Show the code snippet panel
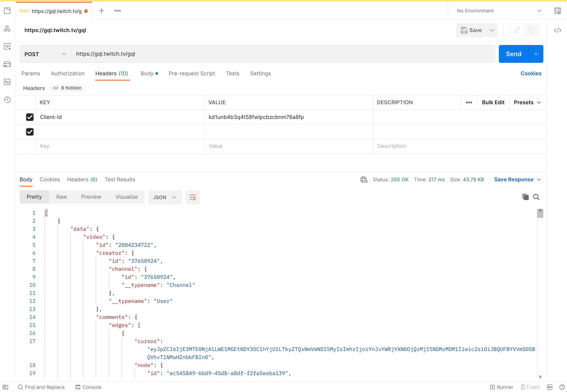The image size is (567, 392). pyautogui.click(x=557, y=30)
